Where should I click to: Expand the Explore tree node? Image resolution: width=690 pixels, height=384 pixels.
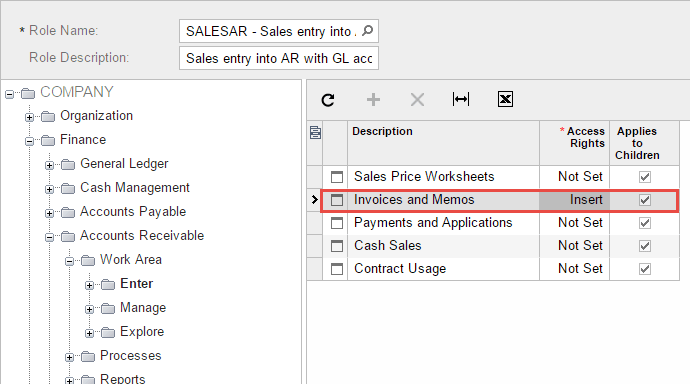point(89,333)
